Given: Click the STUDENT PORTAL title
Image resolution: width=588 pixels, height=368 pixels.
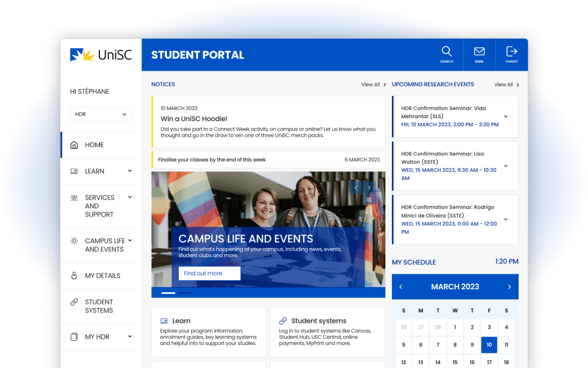Looking at the screenshot, I should [x=198, y=55].
